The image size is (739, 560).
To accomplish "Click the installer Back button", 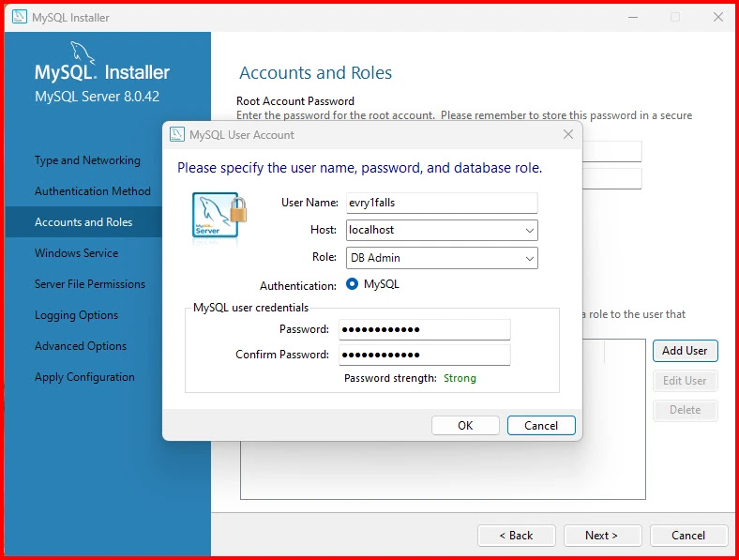I will point(516,536).
